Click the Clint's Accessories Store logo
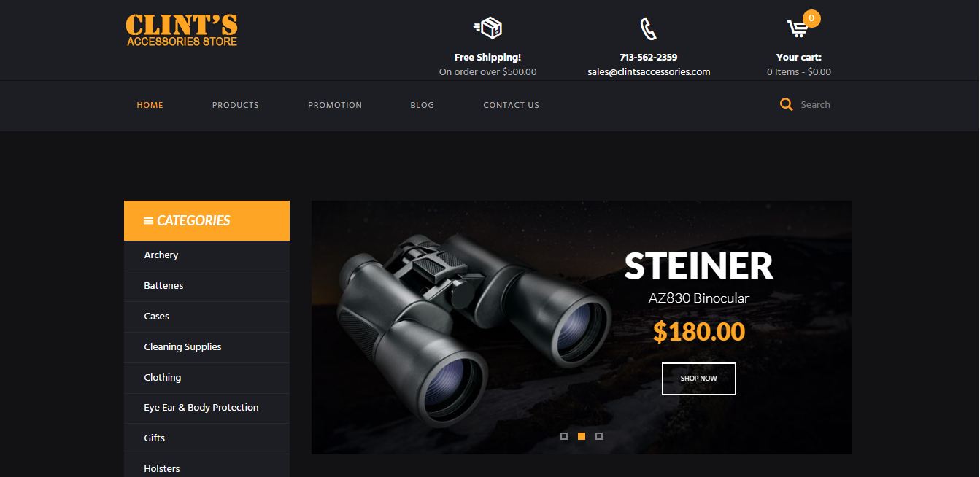The width and height of the screenshot is (980, 477). (182, 30)
